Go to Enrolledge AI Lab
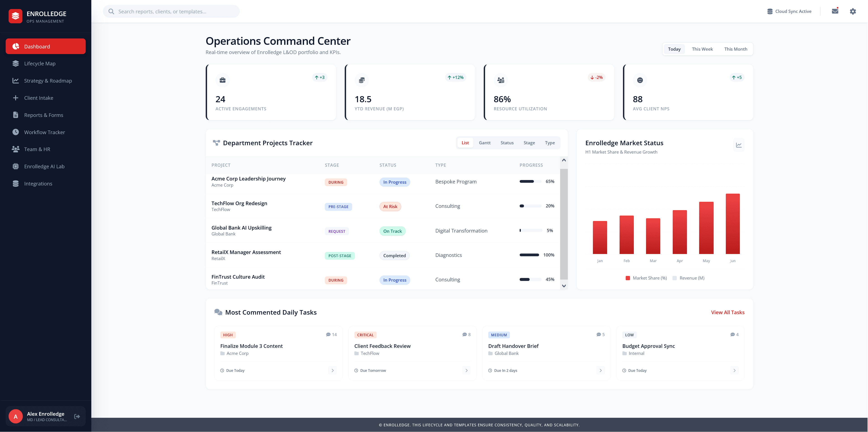This screenshot has width=868, height=432. click(44, 166)
